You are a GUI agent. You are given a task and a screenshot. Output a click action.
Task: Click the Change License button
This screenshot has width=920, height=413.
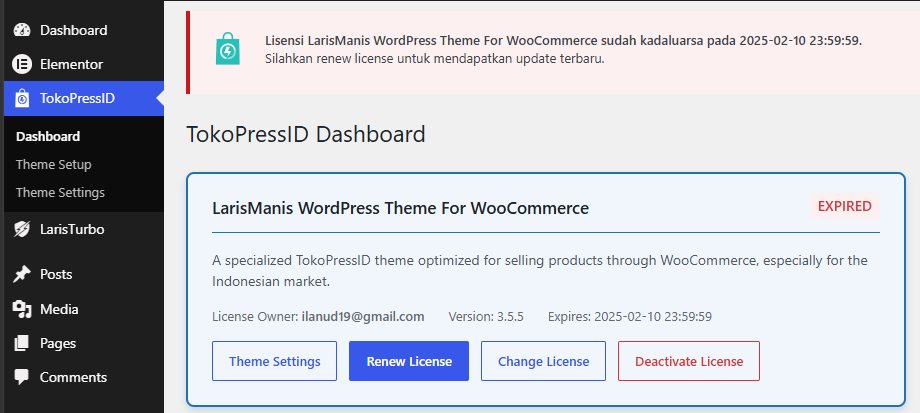coord(543,361)
